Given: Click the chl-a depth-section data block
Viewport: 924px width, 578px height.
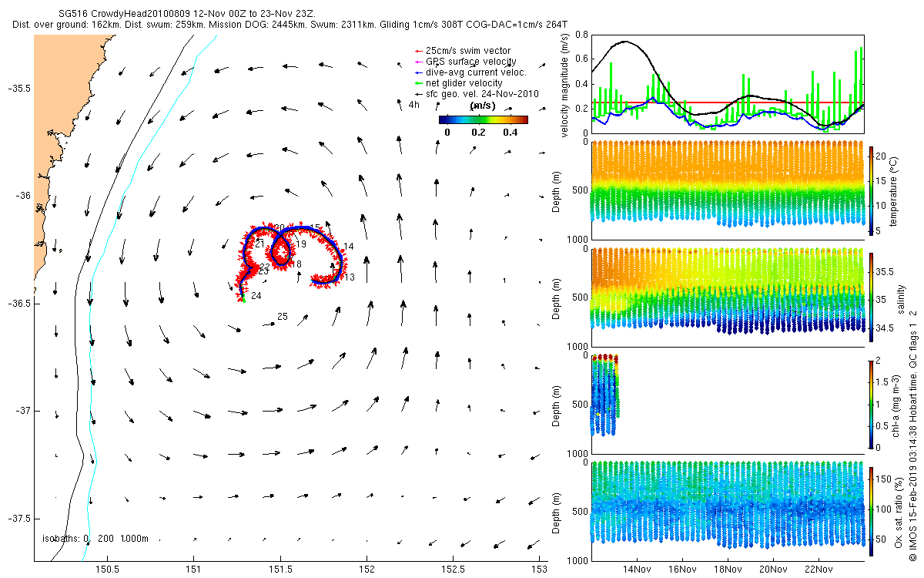Looking at the screenshot, I should (605, 395).
